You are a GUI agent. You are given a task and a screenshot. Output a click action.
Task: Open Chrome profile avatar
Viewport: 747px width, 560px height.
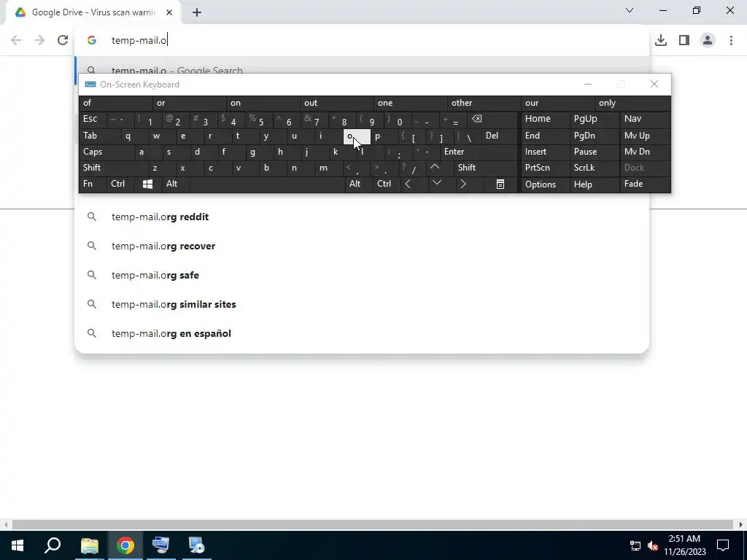708,40
